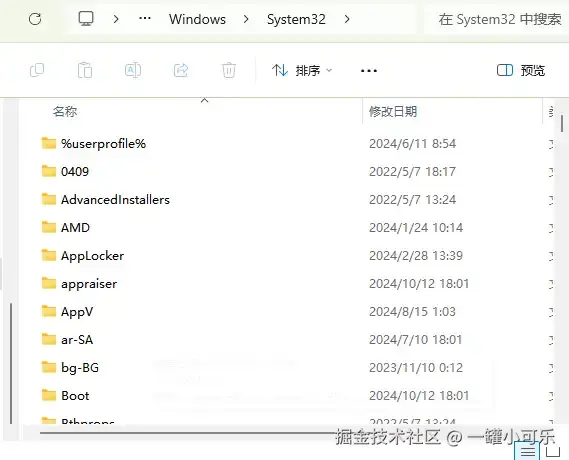Click the horizontal scrollbar under file list
569x460 pixels.
tap(189, 433)
